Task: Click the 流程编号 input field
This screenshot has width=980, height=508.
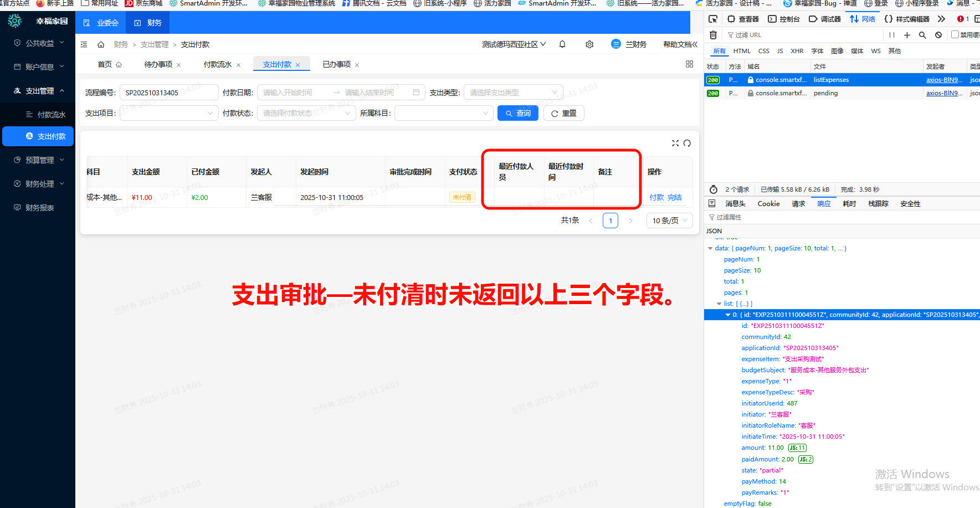Action: 169,92
